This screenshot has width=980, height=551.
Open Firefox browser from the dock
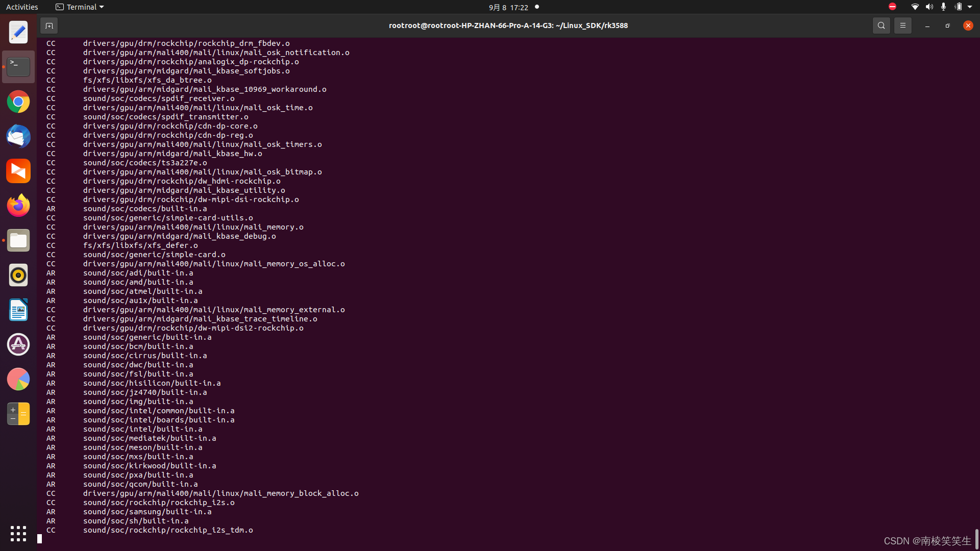click(18, 206)
